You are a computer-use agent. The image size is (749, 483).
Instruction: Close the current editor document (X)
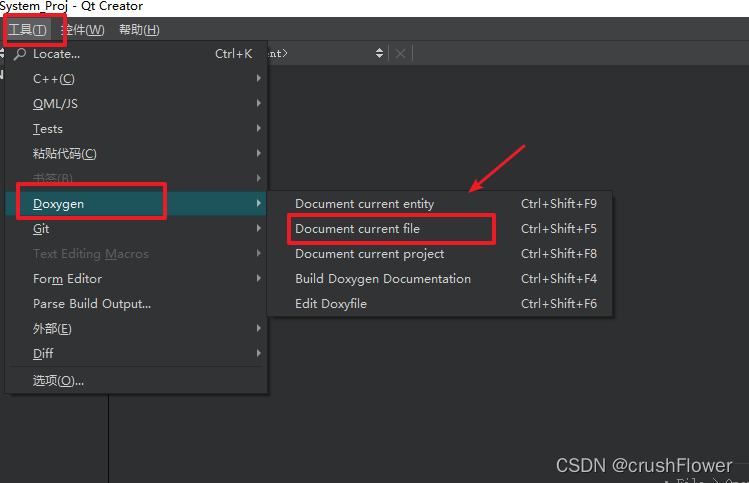pyautogui.click(x=400, y=54)
